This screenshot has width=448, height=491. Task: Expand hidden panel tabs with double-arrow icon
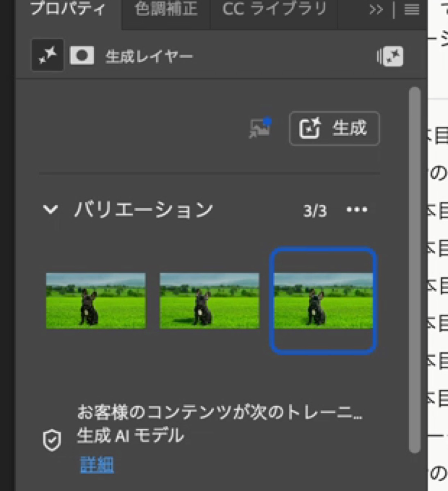(x=376, y=10)
